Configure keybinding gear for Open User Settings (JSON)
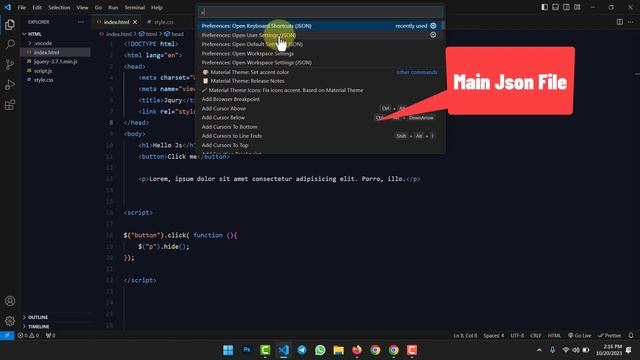640x360 pixels. coord(433,35)
